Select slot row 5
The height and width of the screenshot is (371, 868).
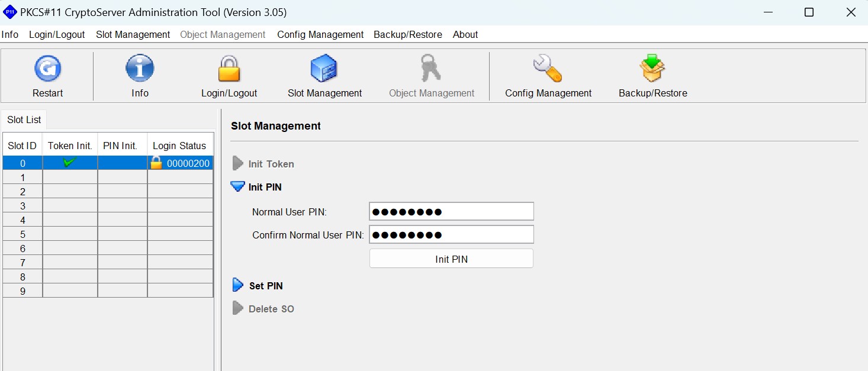108,234
